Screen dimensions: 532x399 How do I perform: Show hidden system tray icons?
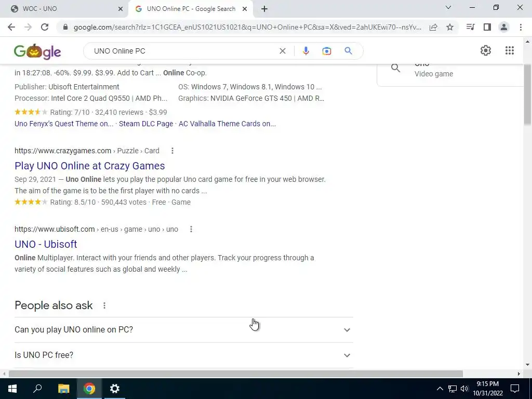pos(440,389)
